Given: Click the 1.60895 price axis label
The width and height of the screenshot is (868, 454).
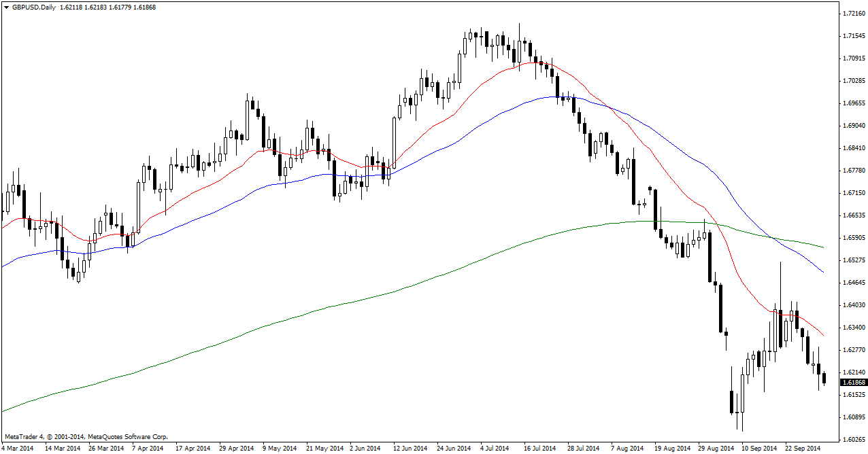Looking at the screenshot, I should pyautogui.click(x=853, y=417).
